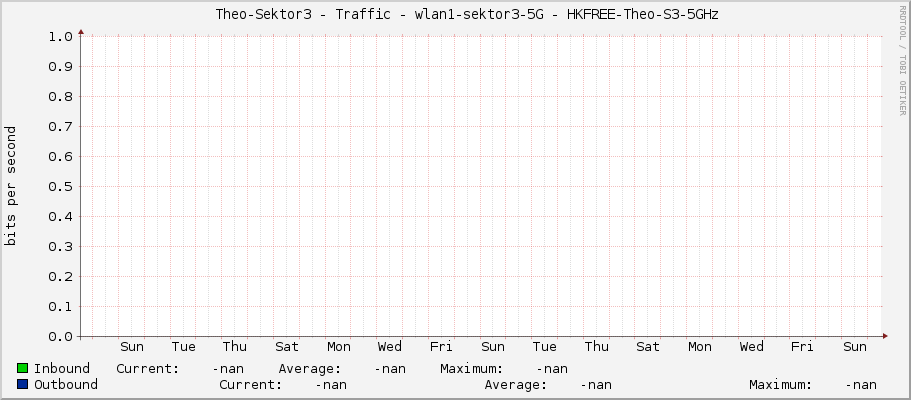Click the Inbound row 'Average:' label
911x400 pixels.
pyautogui.click(x=310, y=369)
